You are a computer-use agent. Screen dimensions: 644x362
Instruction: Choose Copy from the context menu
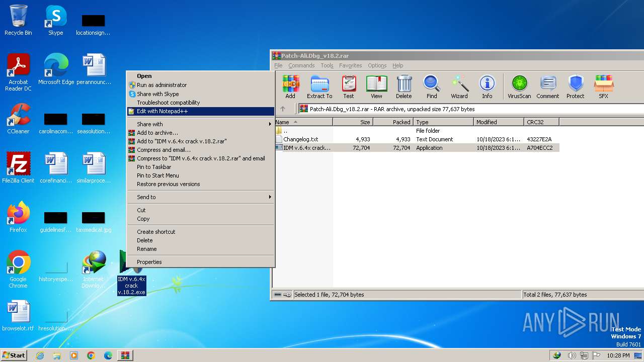pos(200,219)
